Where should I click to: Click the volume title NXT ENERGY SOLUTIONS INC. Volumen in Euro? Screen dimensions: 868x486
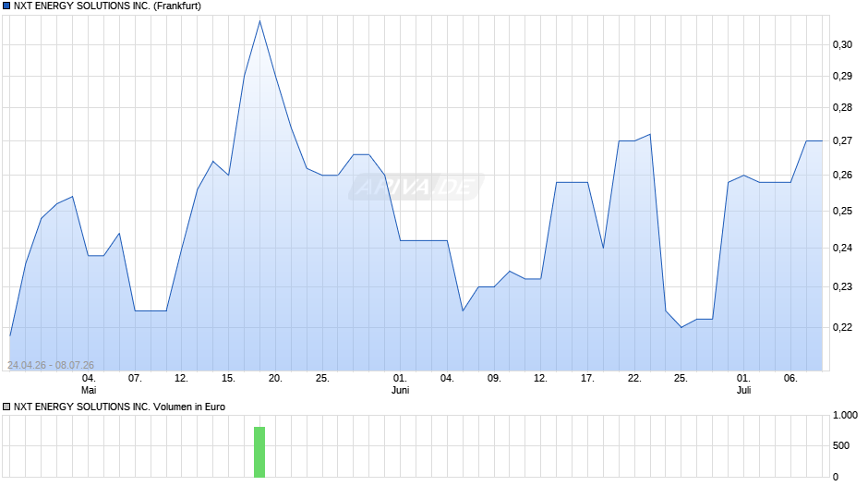click(x=119, y=407)
